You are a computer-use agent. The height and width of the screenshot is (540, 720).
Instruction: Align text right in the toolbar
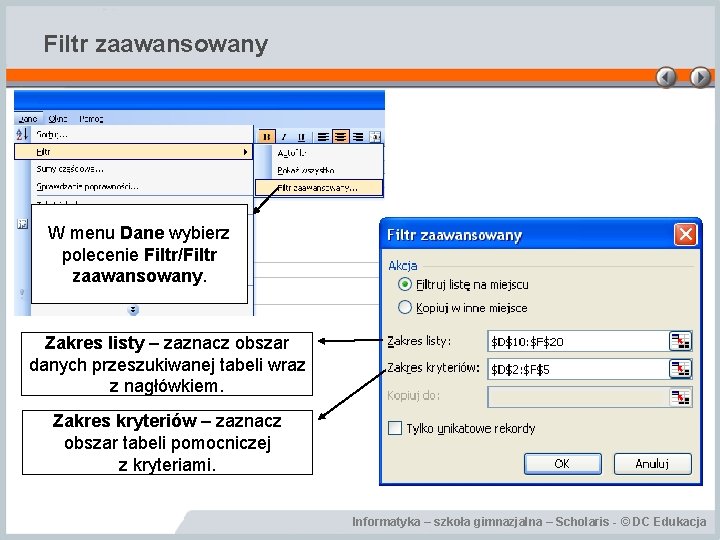coord(358,136)
